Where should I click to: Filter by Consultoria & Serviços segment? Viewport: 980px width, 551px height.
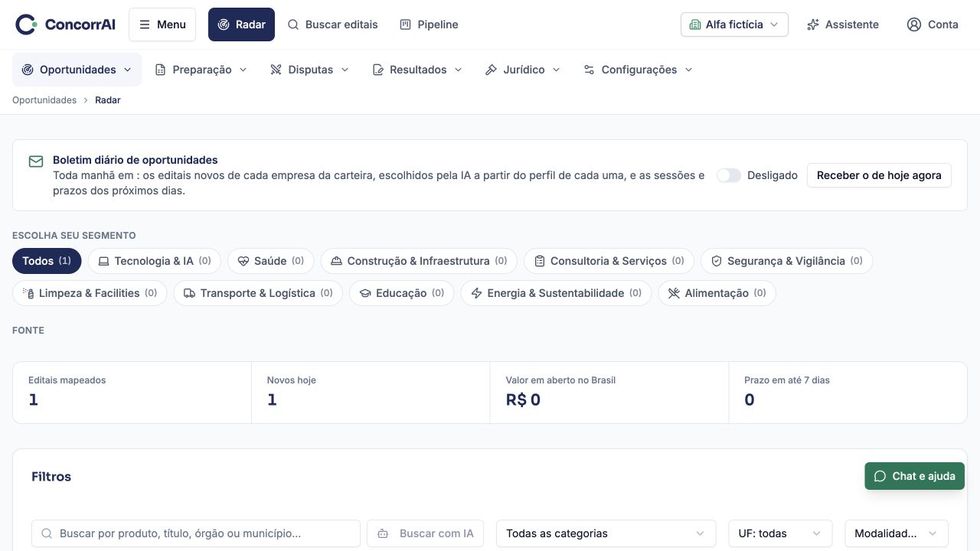(609, 261)
